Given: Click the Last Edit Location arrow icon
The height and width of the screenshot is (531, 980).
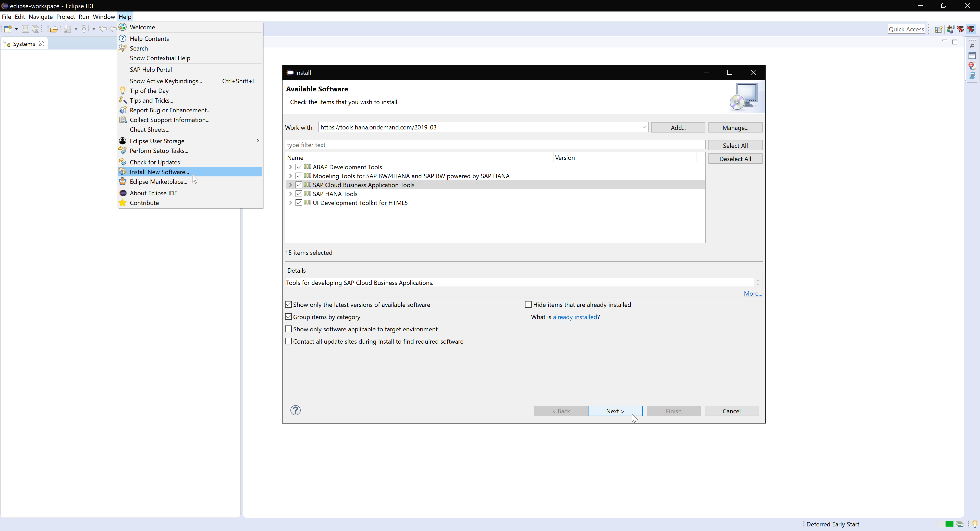Looking at the screenshot, I should (x=103, y=29).
